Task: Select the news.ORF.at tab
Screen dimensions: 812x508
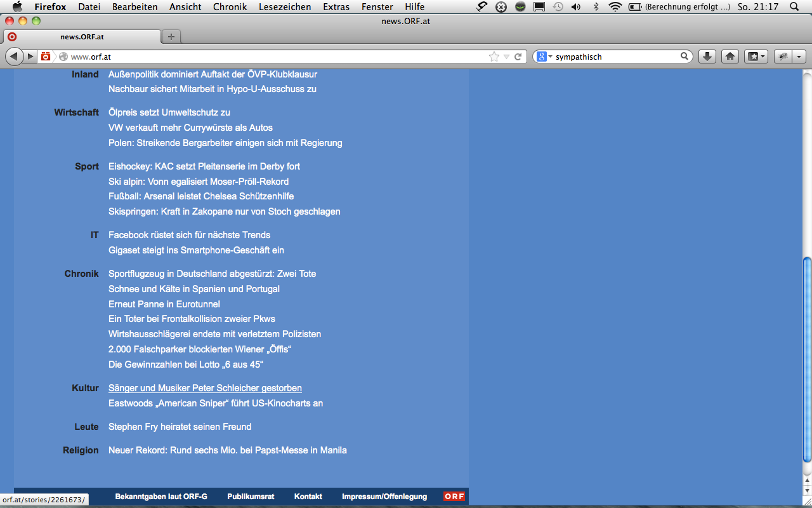Action: coord(82,36)
